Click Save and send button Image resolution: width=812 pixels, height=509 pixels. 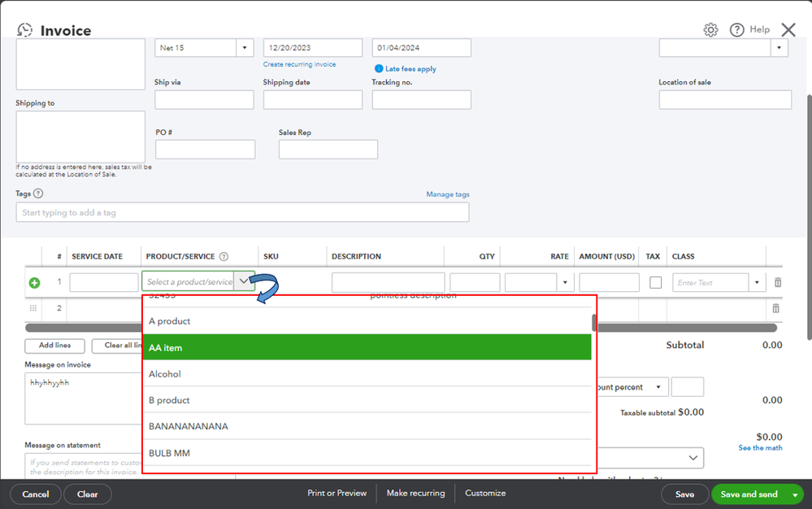click(749, 494)
